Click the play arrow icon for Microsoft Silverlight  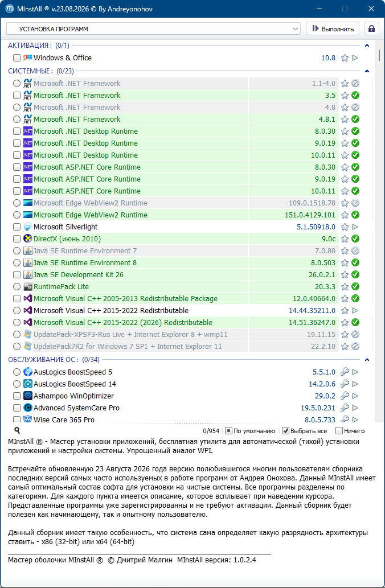coord(355,227)
